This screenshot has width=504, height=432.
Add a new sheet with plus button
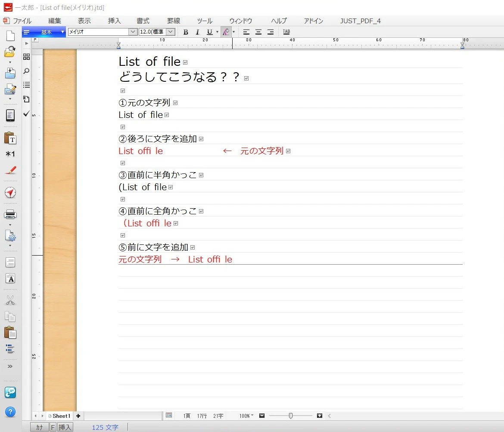click(x=78, y=416)
